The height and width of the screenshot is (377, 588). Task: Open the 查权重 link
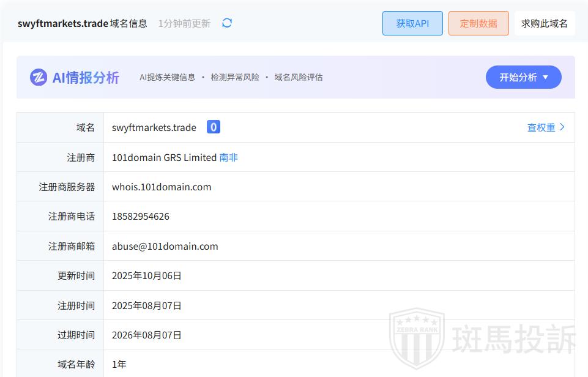click(x=541, y=127)
